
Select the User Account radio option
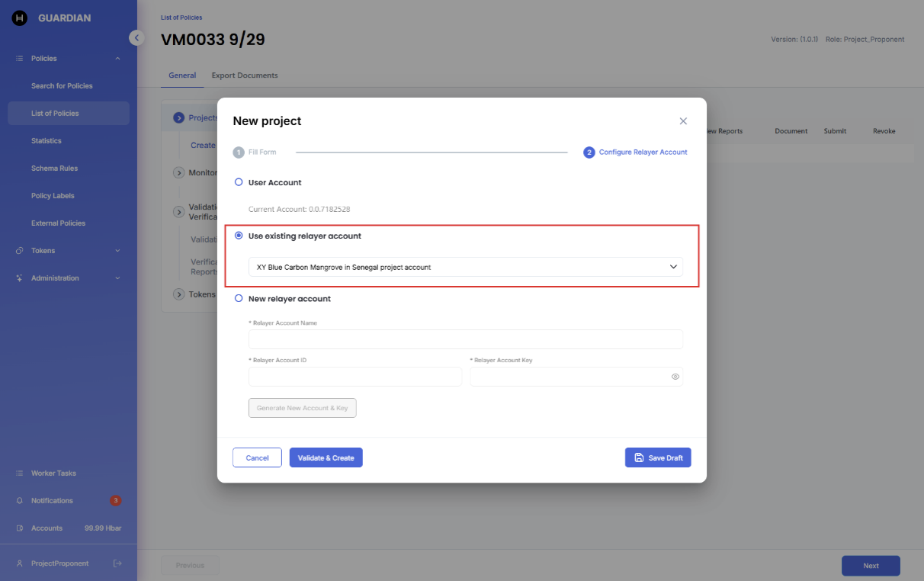(239, 182)
